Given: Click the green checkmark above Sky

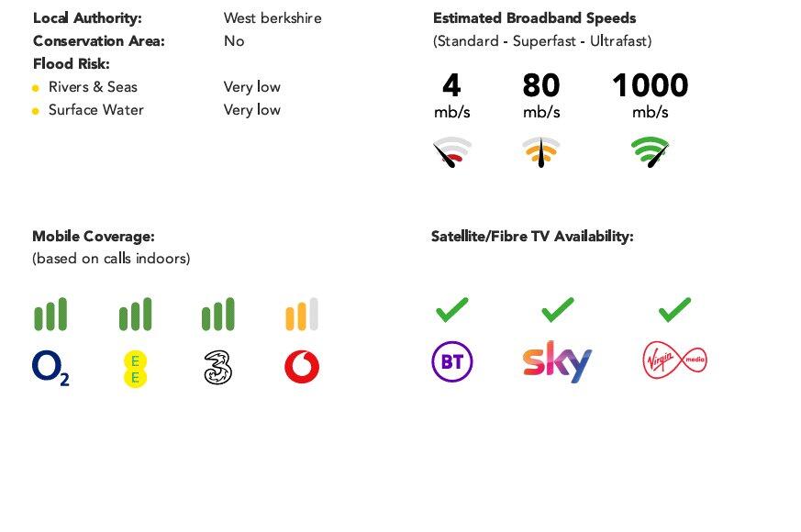Looking at the screenshot, I should pos(557,309).
